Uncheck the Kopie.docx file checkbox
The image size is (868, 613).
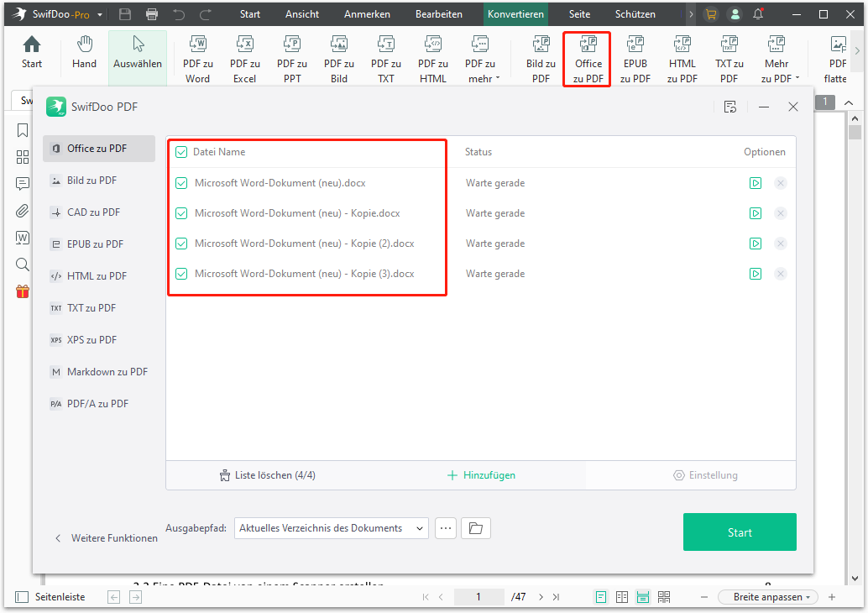pyautogui.click(x=181, y=213)
